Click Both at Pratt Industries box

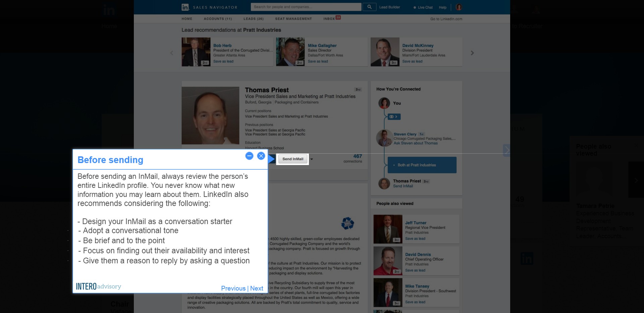(422, 165)
